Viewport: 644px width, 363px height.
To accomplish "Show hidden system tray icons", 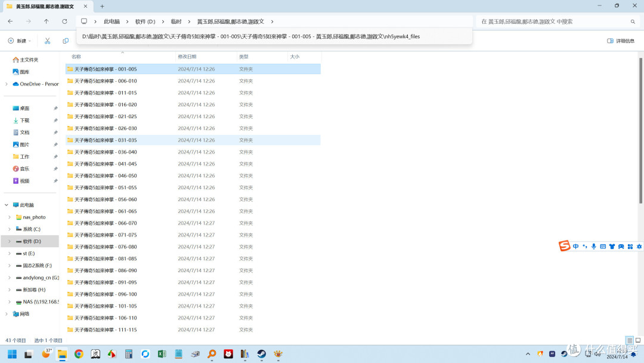I will point(528,354).
